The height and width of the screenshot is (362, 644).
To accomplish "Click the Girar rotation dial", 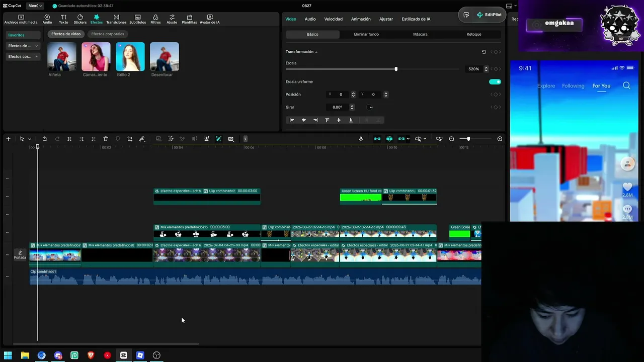I will pyautogui.click(x=370, y=107).
